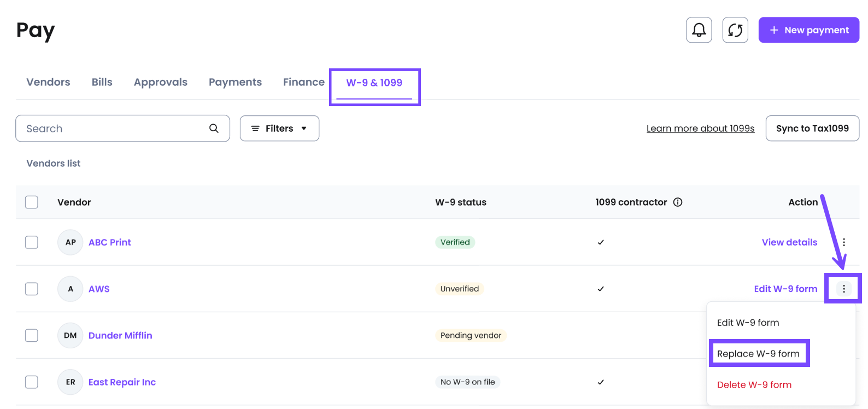
Task: Click the East Repair Inc ER avatar
Action: tap(70, 382)
